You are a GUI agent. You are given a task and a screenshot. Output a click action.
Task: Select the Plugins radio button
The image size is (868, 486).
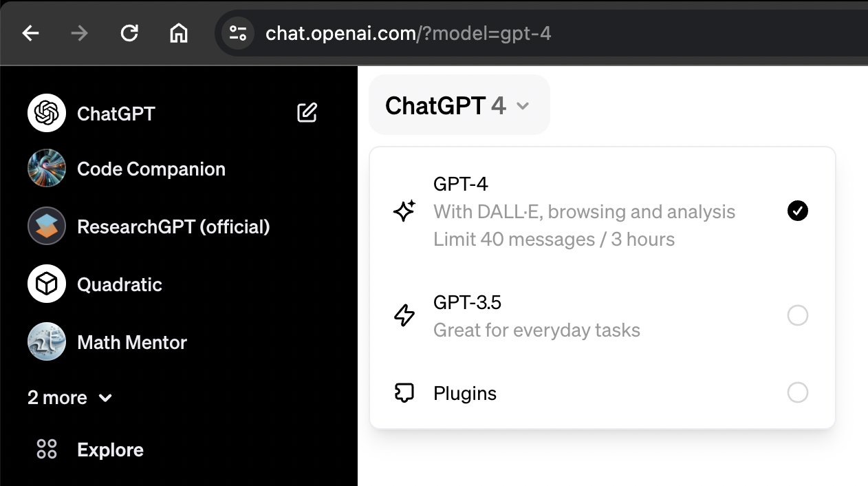click(798, 393)
